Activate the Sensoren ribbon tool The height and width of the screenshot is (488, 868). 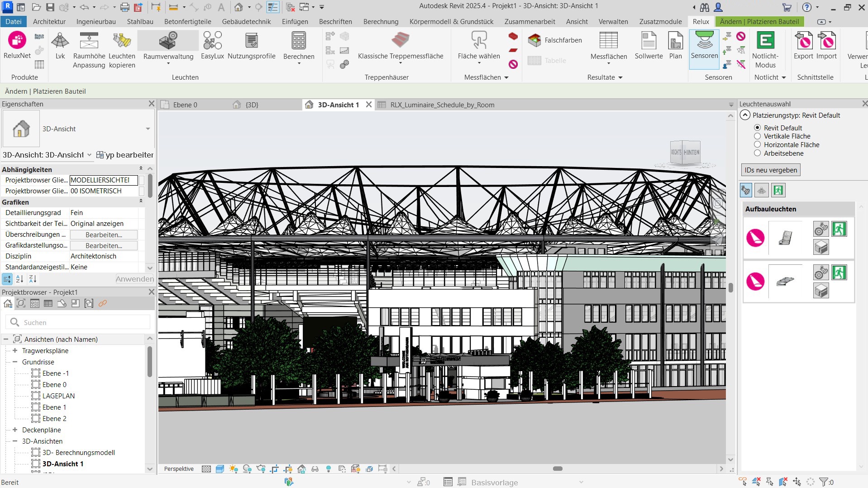click(704, 45)
